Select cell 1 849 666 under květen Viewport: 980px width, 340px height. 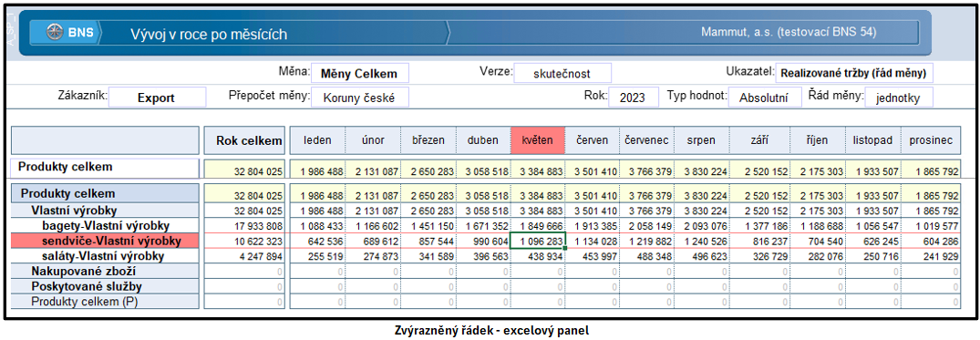pyautogui.click(x=538, y=225)
